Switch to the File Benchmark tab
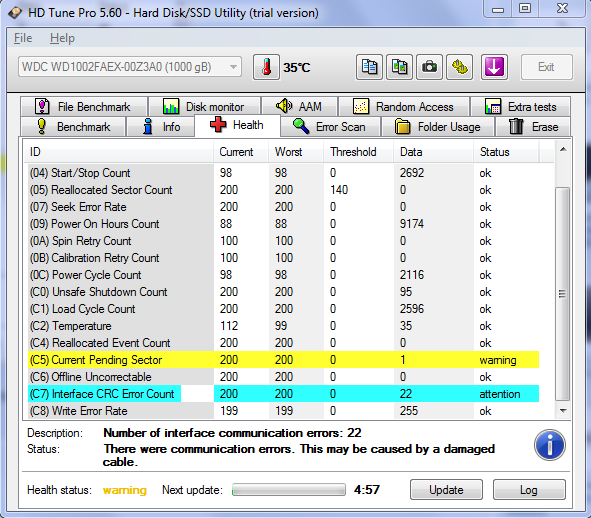 pos(84,107)
